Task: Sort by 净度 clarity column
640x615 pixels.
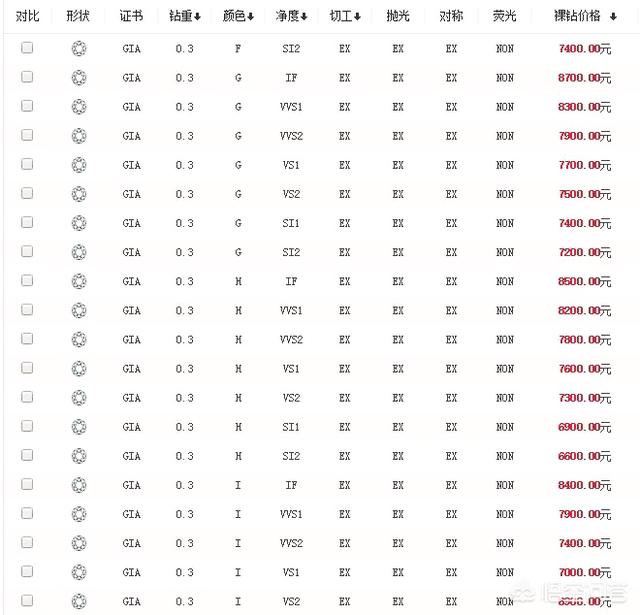Action: [292, 16]
